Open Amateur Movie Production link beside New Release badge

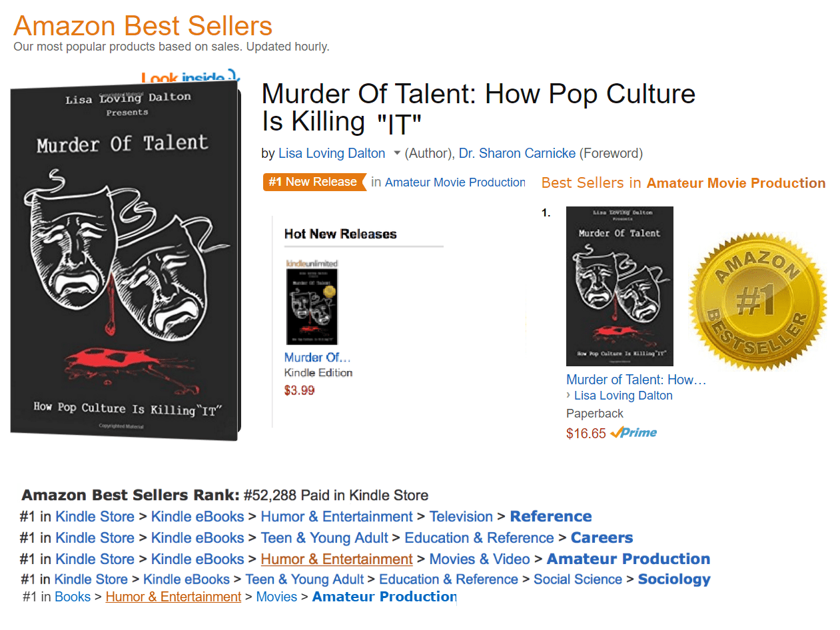pos(455,182)
